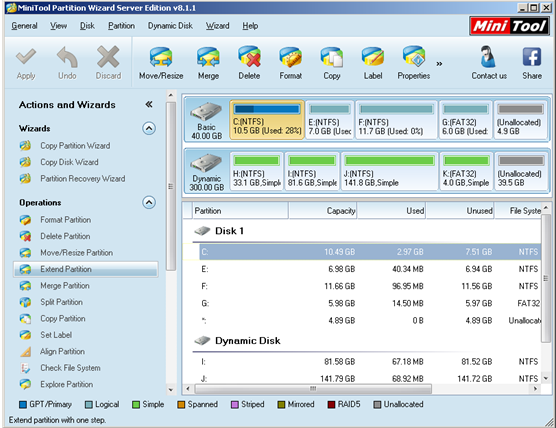Sort by the Used column header
Viewport: 556px width, 428px height.
point(391,211)
